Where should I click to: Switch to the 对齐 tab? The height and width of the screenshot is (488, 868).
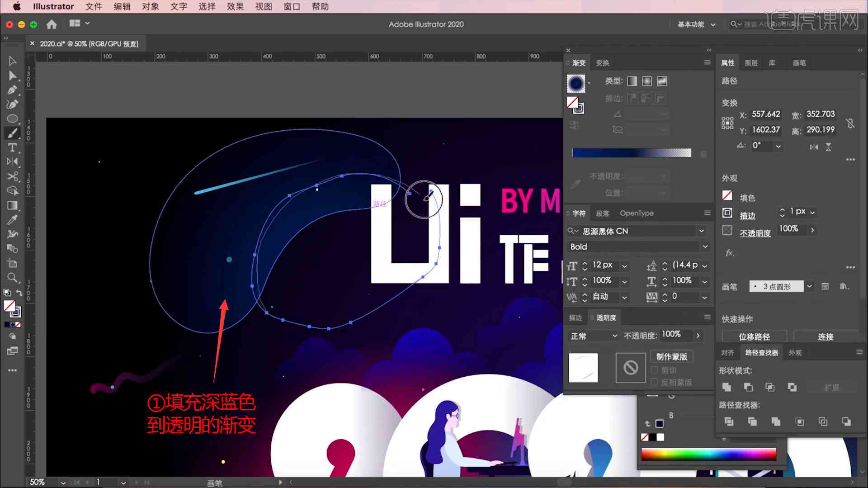(x=727, y=353)
